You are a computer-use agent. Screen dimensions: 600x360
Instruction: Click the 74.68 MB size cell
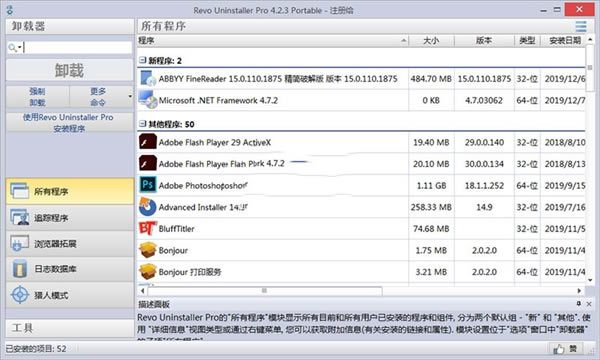coord(431,229)
